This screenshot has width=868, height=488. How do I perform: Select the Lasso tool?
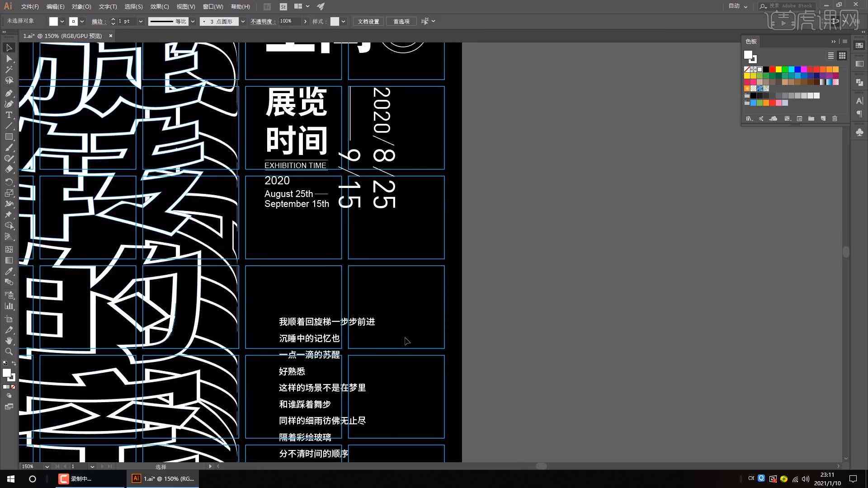tap(9, 80)
